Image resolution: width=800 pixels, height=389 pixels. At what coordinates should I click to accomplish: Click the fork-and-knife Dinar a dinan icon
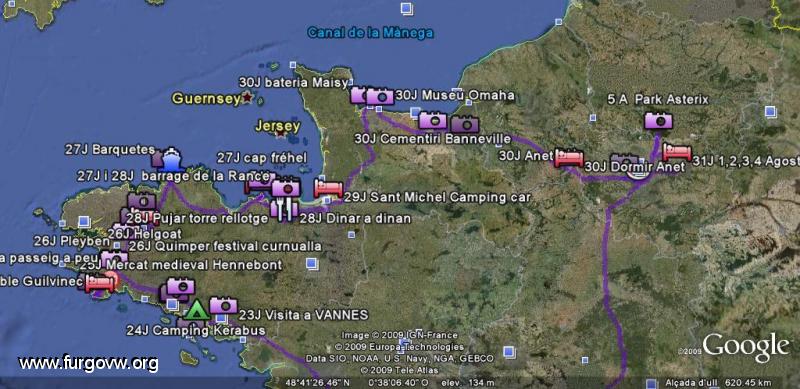point(285,208)
